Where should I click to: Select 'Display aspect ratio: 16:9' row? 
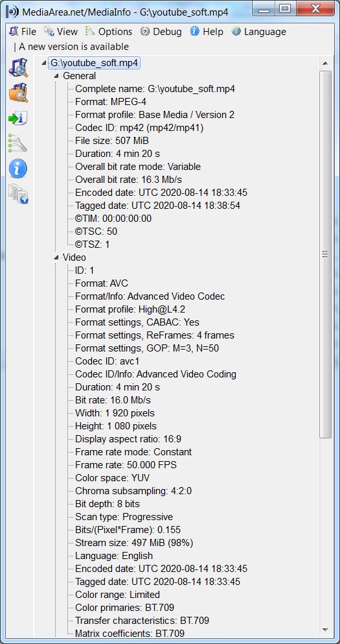128,439
